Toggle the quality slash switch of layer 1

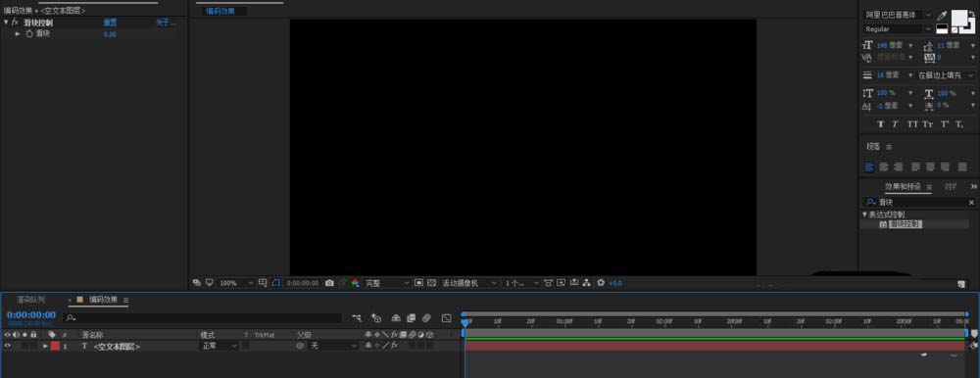(385, 346)
